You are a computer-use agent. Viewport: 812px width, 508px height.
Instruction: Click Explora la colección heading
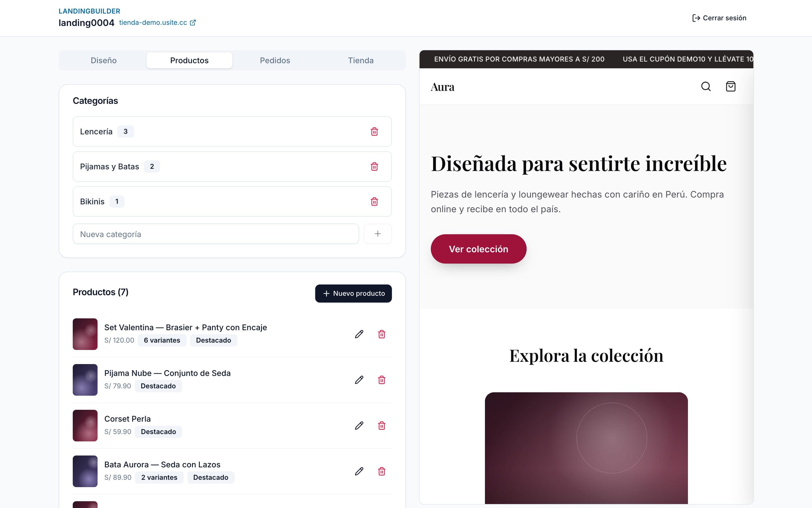[x=586, y=356]
